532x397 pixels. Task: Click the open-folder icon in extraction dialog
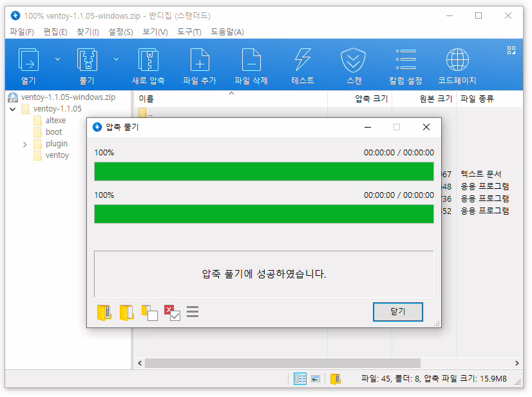pyautogui.click(x=126, y=313)
